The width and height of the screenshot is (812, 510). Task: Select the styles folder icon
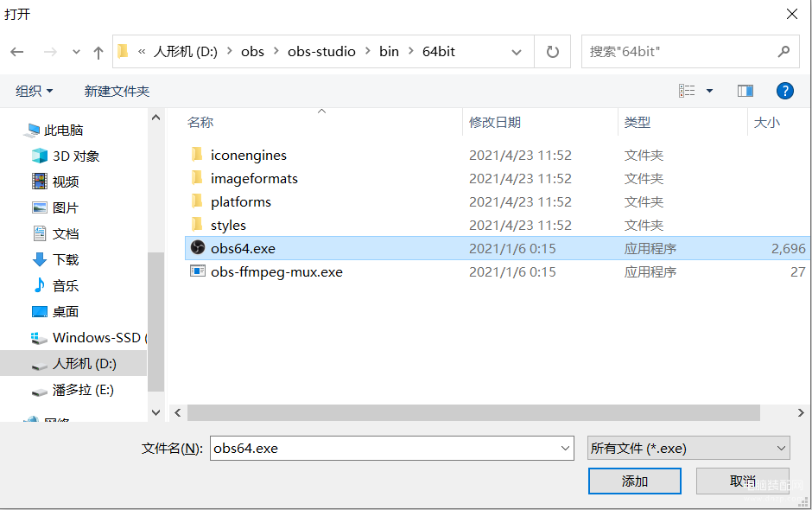[x=197, y=225]
